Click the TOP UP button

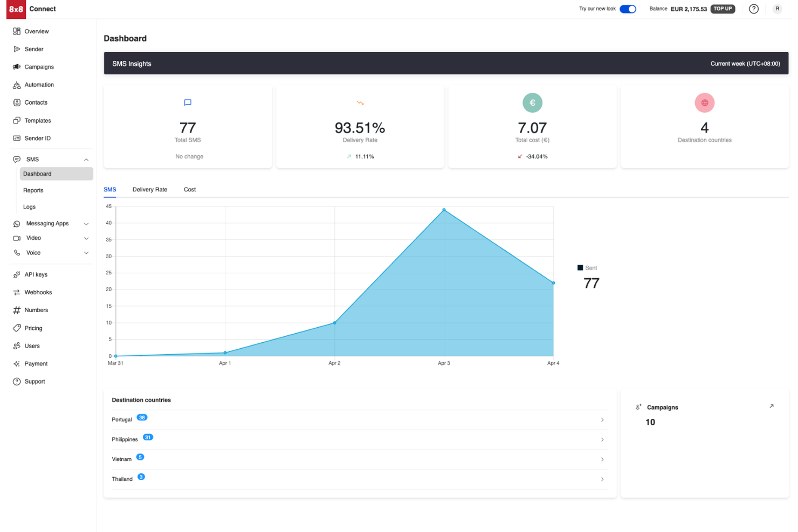[723, 9]
